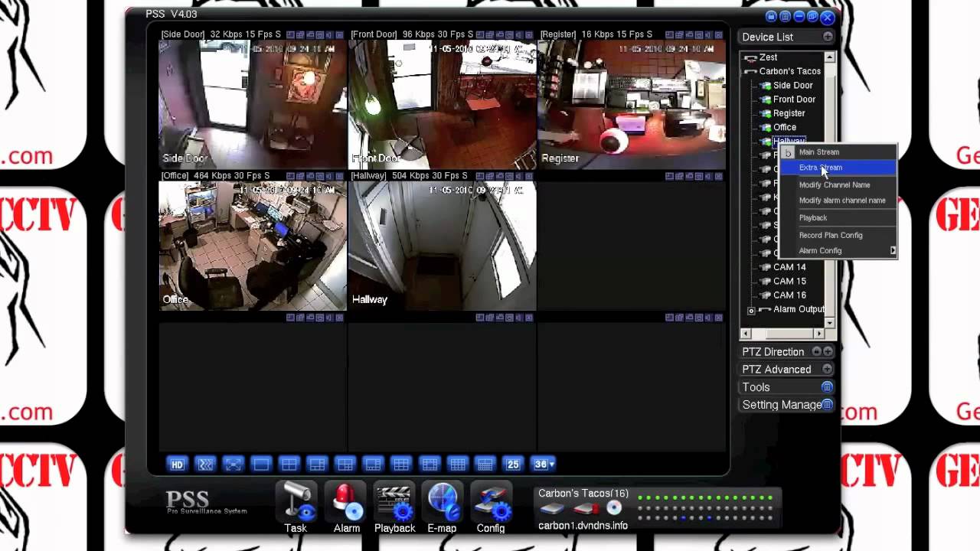Choose Extra Stream in context menu
The width and height of the screenshot is (980, 551).
point(821,168)
